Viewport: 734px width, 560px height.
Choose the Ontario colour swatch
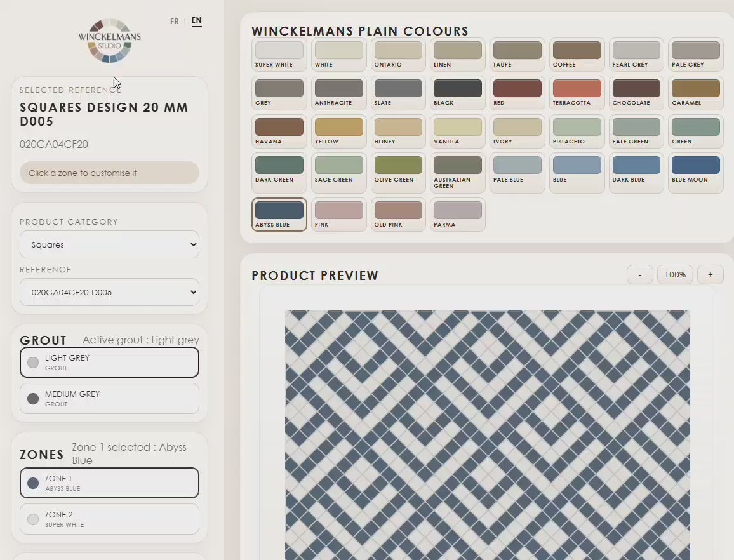[398, 55]
